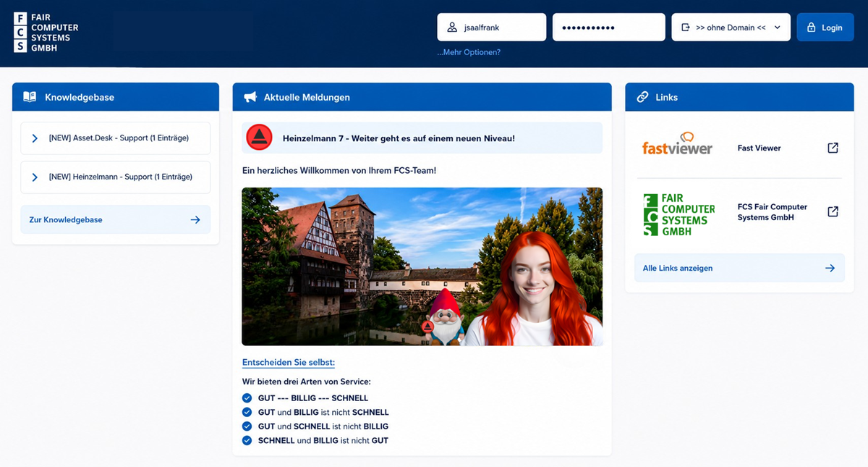
Task: Click checkmark beside GUT und BILLIG line
Action: (x=247, y=412)
